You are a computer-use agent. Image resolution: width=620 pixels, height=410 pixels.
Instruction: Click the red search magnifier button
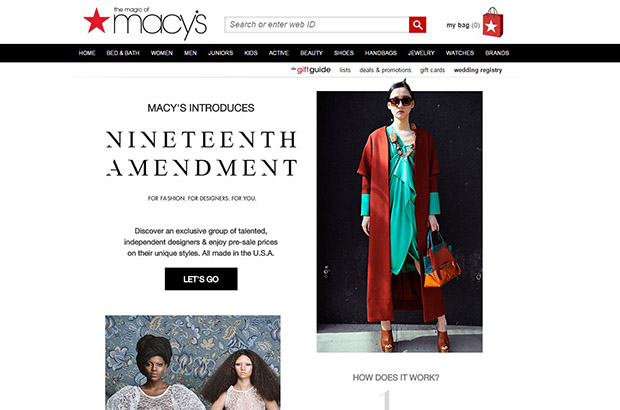(x=418, y=25)
